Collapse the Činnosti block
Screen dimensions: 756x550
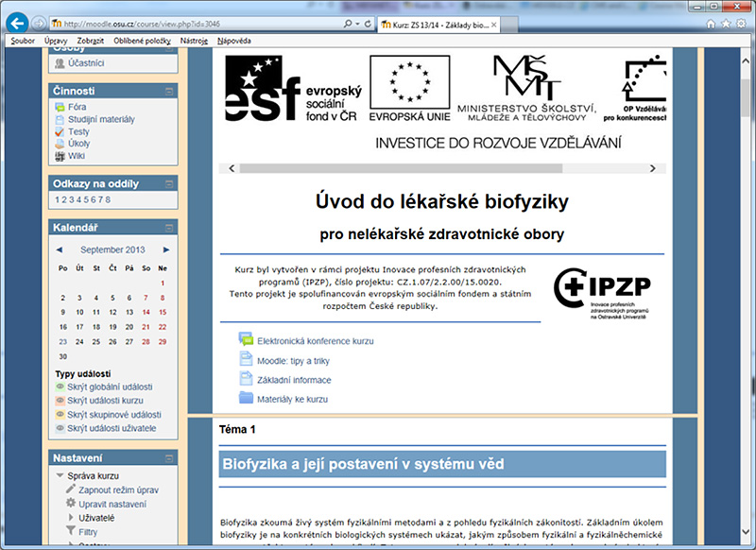pyautogui.click(x=169, y=91)
